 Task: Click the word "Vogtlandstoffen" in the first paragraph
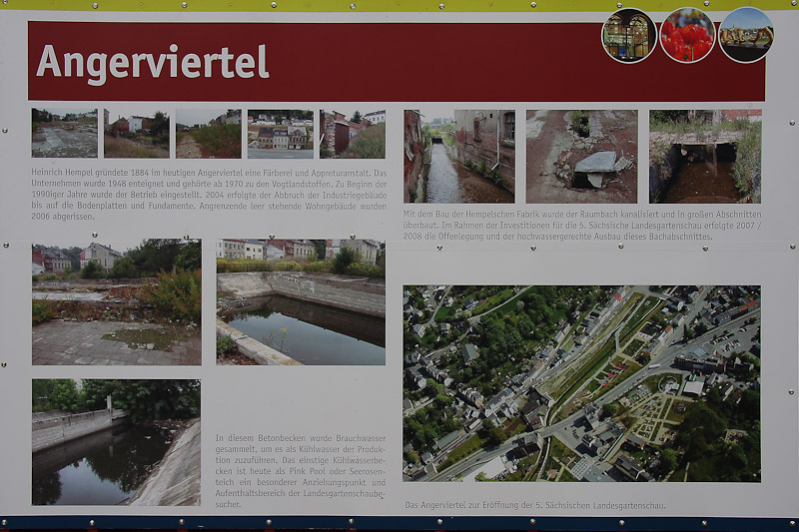click(x=303, y=185)
